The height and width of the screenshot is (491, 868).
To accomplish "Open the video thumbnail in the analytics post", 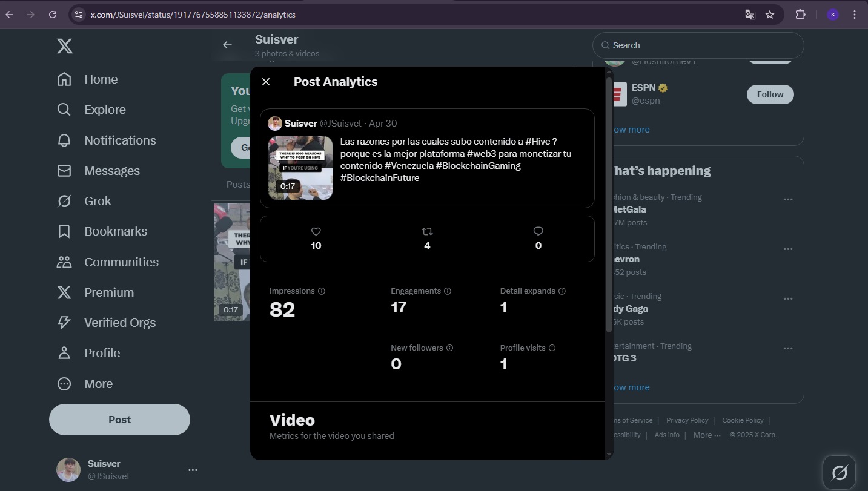I will pos(300,168).
